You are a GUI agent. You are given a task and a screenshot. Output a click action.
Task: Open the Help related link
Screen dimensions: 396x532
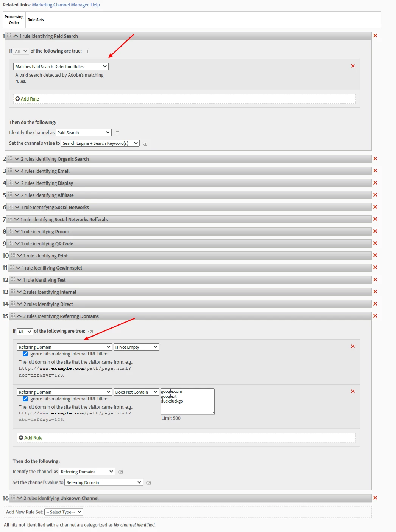click(x=95, y=5)
